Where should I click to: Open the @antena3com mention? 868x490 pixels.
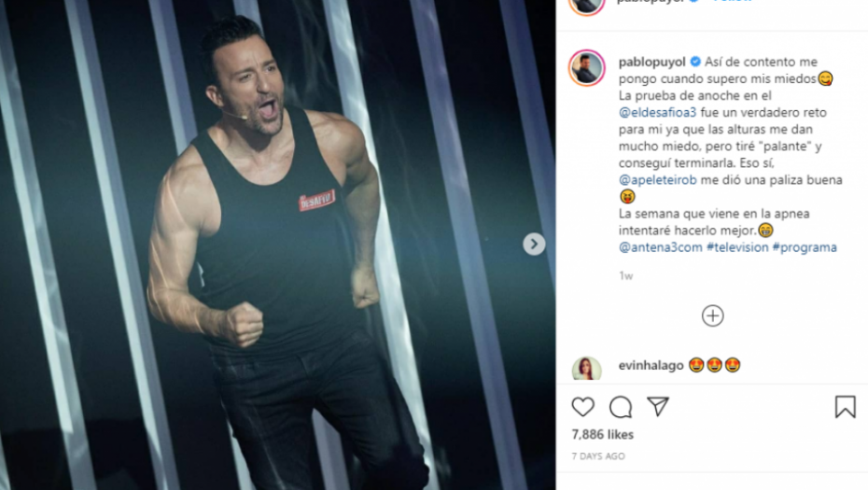click(x=661, y=247)
